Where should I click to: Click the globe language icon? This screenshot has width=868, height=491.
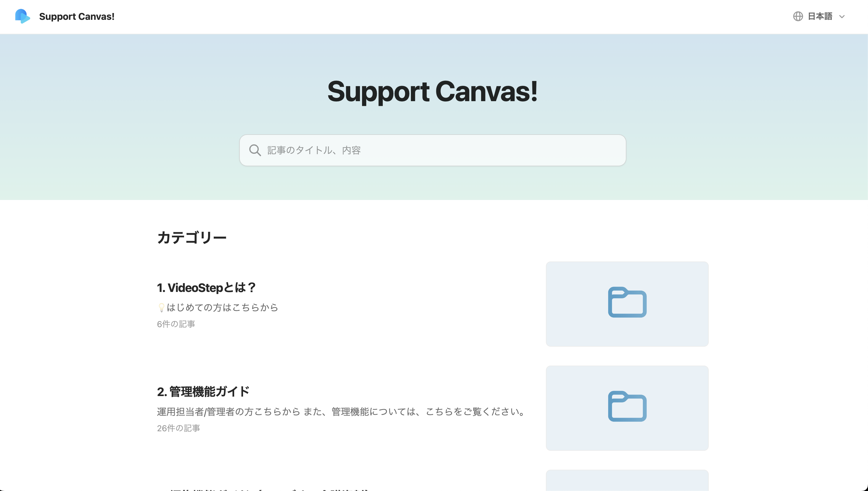[798, 16]
